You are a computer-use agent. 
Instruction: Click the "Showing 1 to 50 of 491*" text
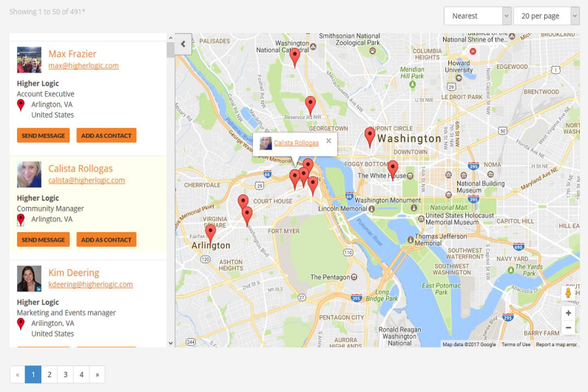point(47,12)
